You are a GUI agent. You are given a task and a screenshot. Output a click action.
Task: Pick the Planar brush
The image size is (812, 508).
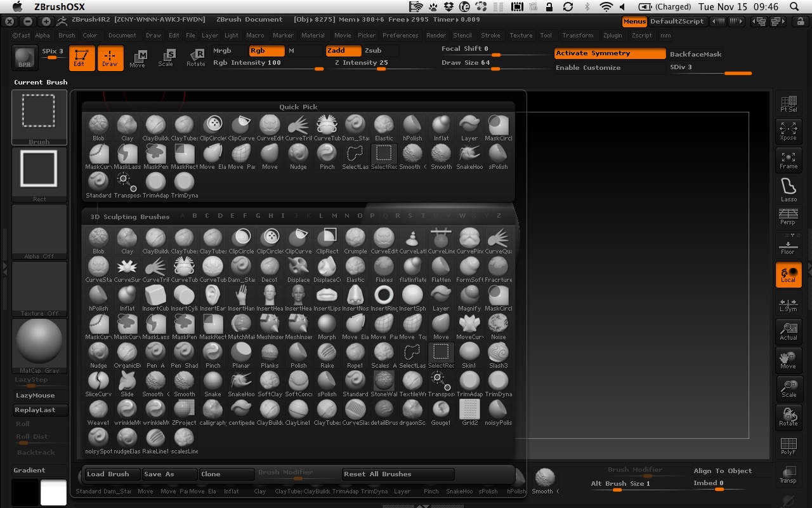click(x=241, y=356)
